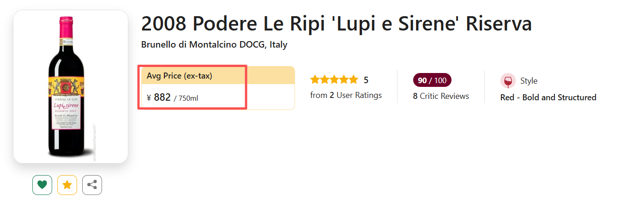Click the yellow star icon button
The height and width of the screenshot is (201, 644).
[x=67, y=185]
